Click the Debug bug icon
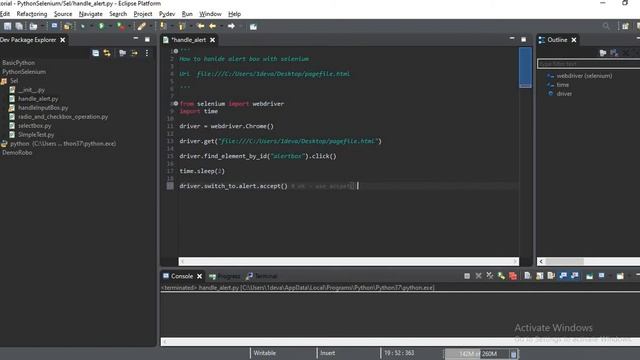640x360 pixels. [82, 26]
